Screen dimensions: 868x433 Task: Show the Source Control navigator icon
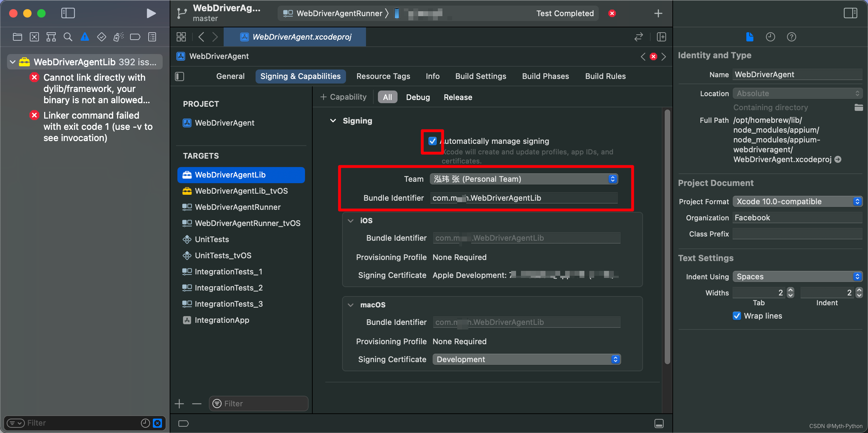pyautogui.click(x=34, y=37)
